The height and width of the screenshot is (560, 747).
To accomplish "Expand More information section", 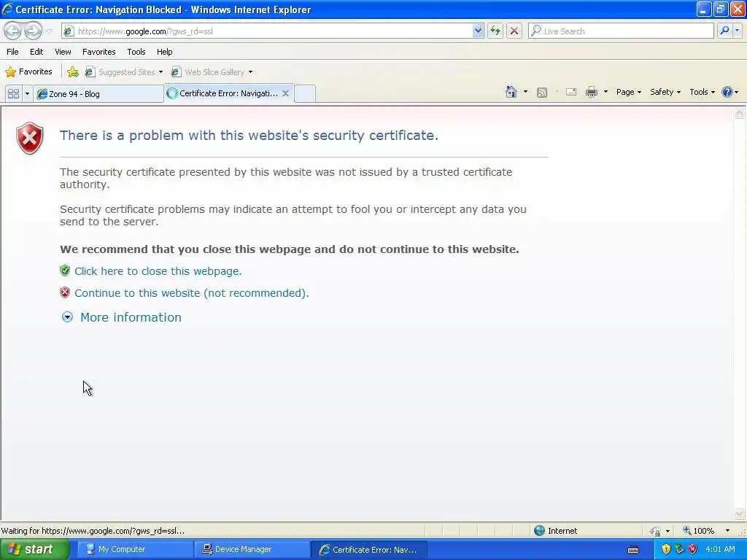I will click(68, 317).
